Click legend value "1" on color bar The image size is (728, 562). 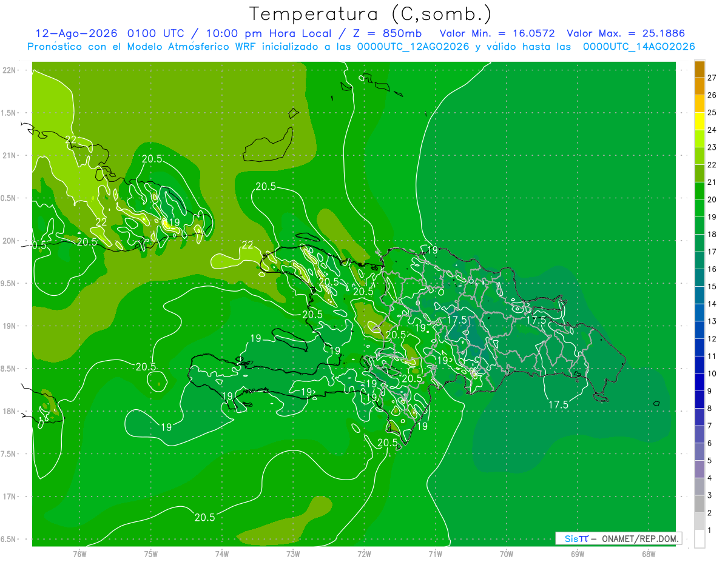710,530
